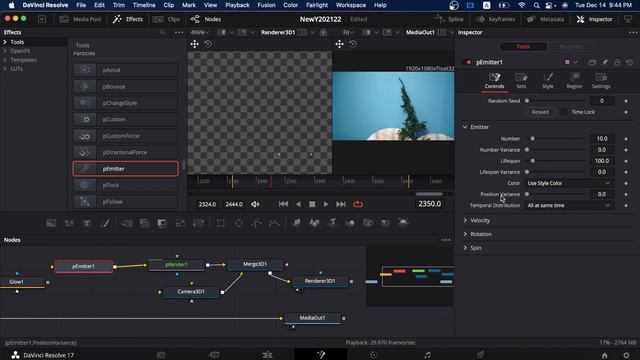Image resolution: width=640 pixels, height=360 pixels.
Task: Toggle pEmitter1 enable red dot
Action: (x=469, y=62)
